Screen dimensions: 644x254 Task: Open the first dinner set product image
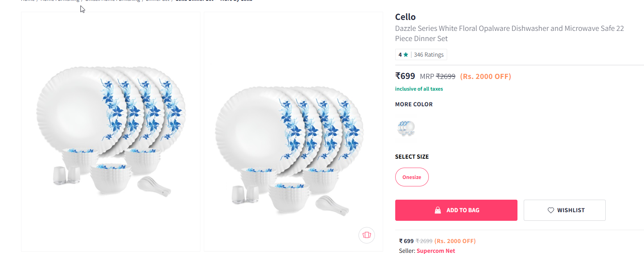(111, 131)
